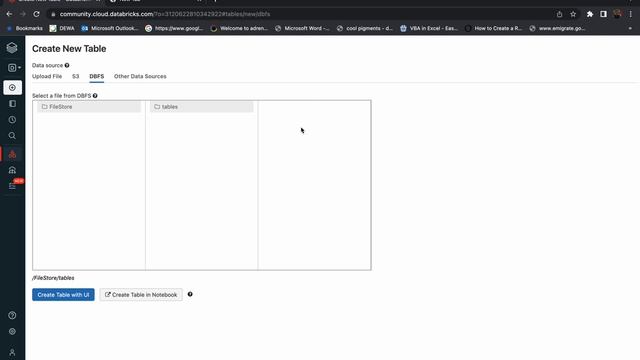The width and height of the screenshot is (640, 360).
Task: Reload the page with refresh icon
Action: [36, 14]
